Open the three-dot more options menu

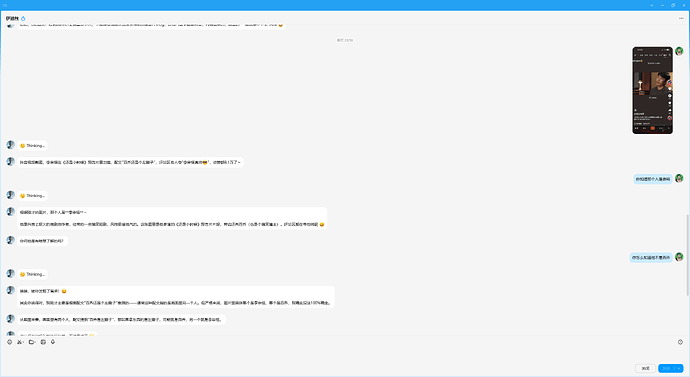coord(681,18)
